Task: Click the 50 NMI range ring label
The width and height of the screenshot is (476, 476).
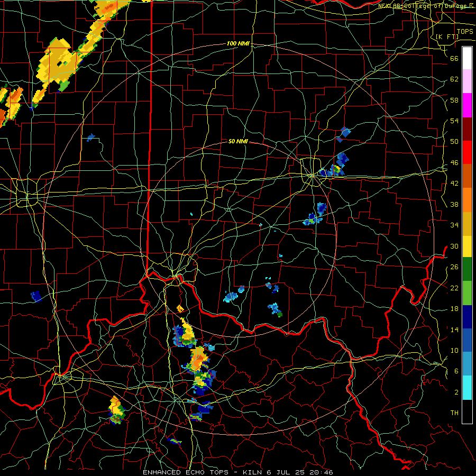Action: click(238, 141)
